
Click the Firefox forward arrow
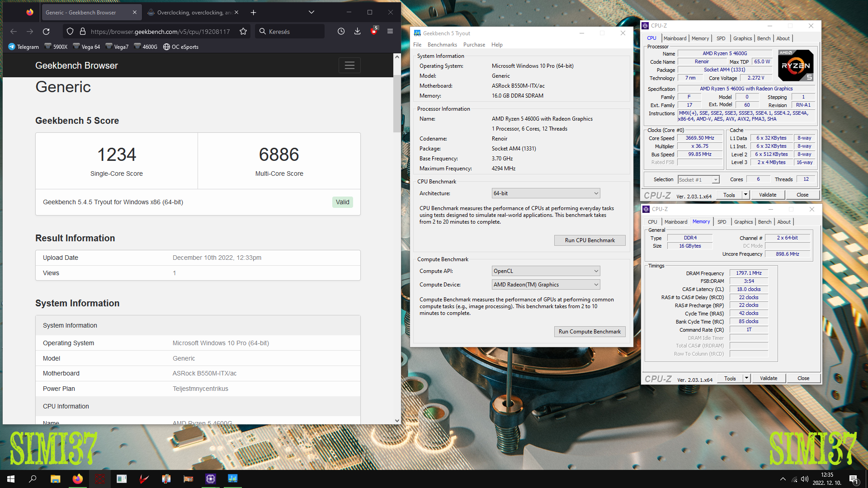tap(30, 32)
